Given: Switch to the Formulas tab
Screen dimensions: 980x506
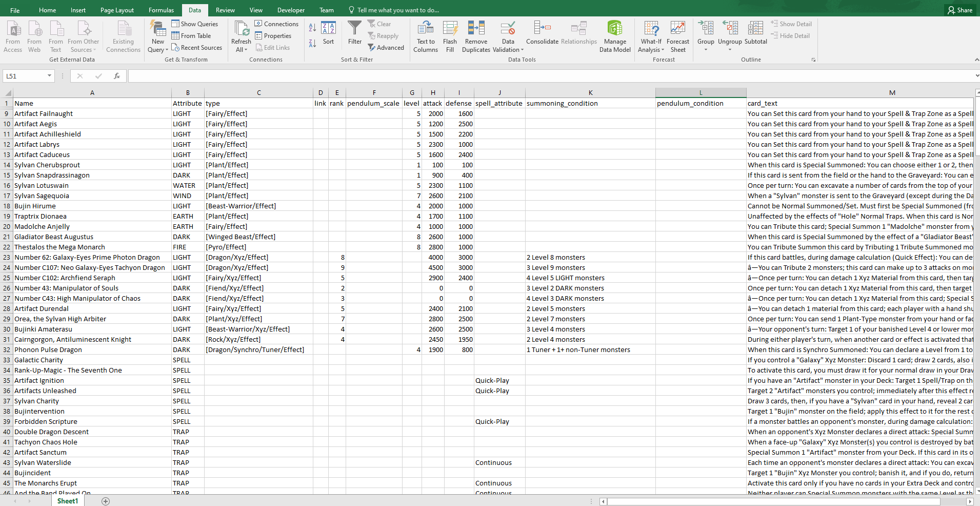Looking at the screenshot, I should (x=161, y=10).
